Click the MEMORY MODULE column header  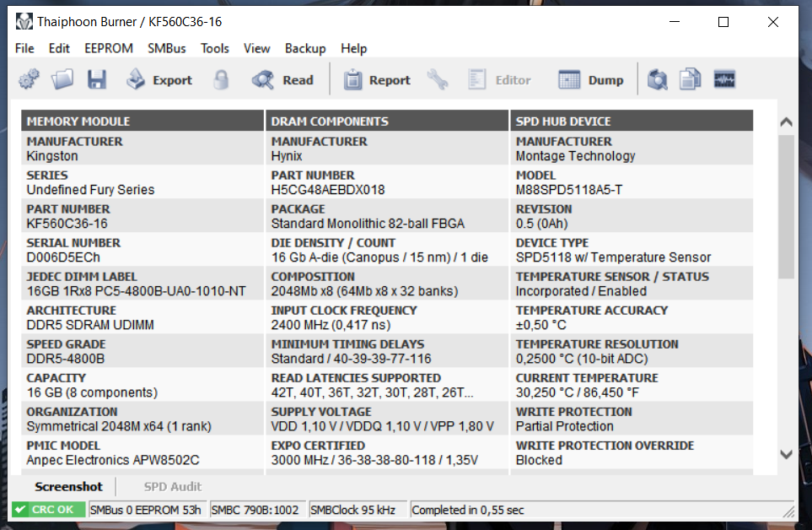pyautogui.click(x=143, y=121)
